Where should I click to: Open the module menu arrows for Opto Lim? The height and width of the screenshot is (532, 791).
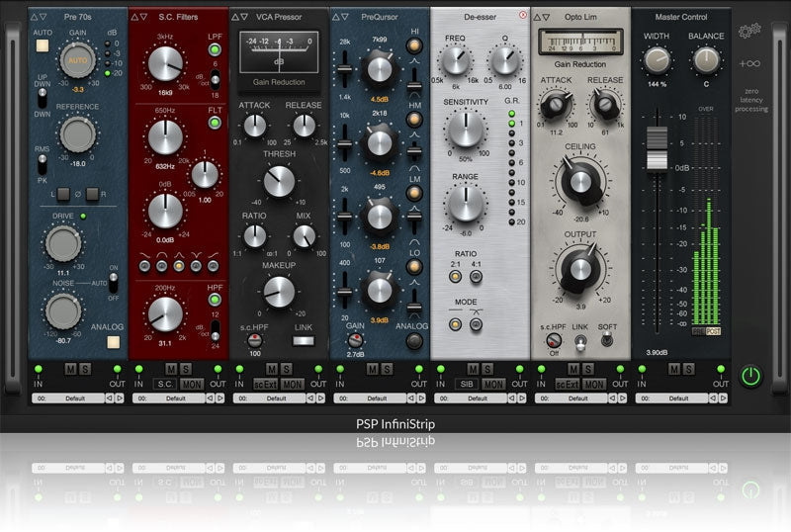[541, 17]
